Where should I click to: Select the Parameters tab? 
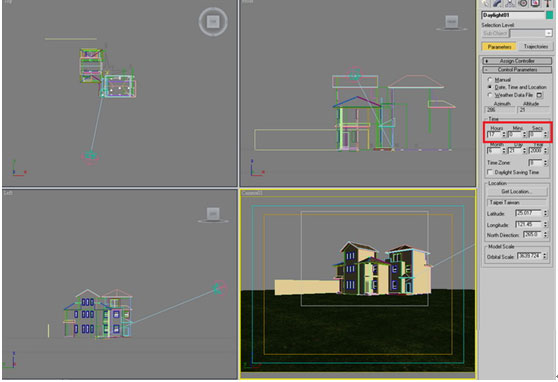(x=499, y=47)
